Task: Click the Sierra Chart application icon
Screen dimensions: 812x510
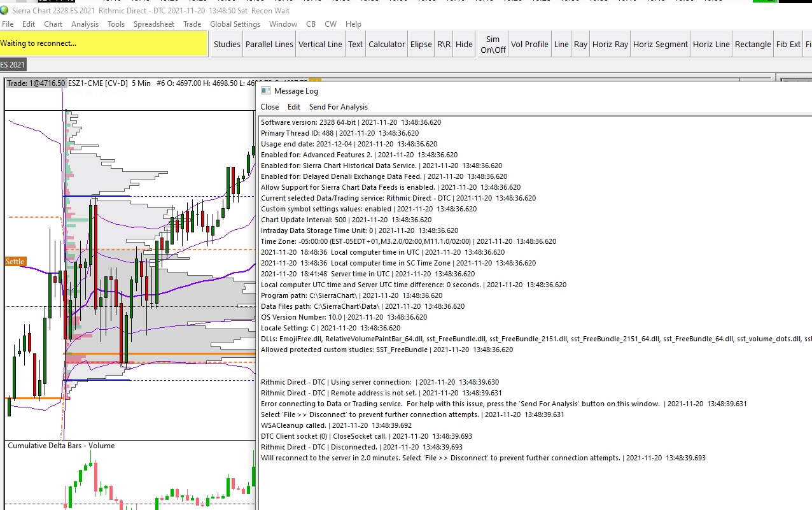Action: point(5,11)
